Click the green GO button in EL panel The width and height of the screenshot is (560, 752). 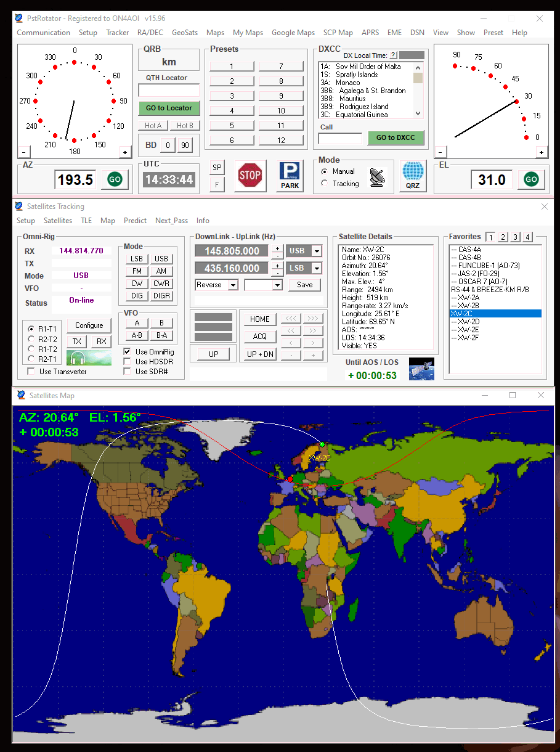tap(531, 179)
